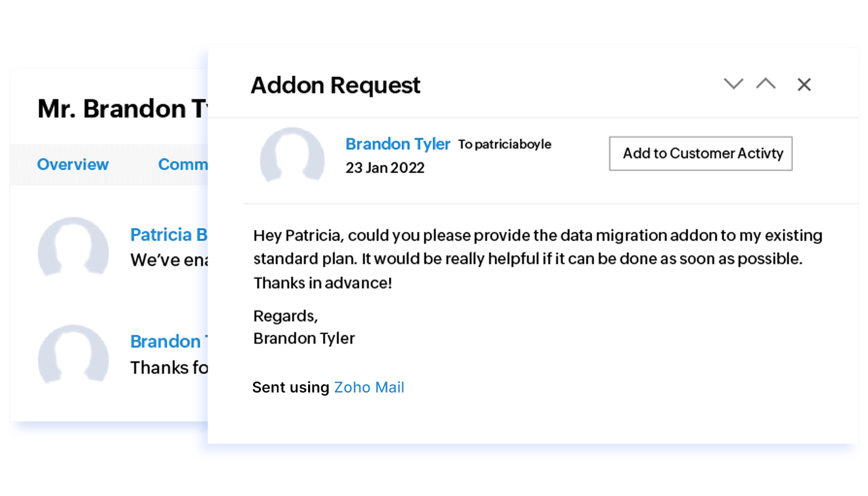Open the Zoho Mail link
This screenshot has height=496, width=868.
pyautogui.click(x=369, y=387)
